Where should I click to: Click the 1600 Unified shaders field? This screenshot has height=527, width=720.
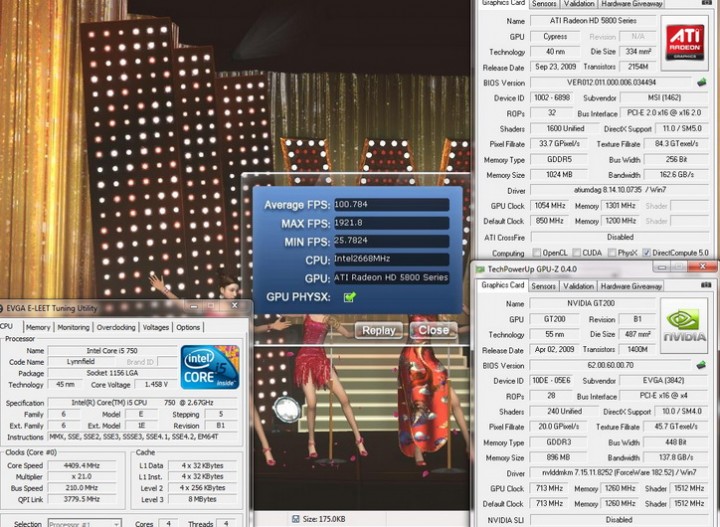(565, 129)
